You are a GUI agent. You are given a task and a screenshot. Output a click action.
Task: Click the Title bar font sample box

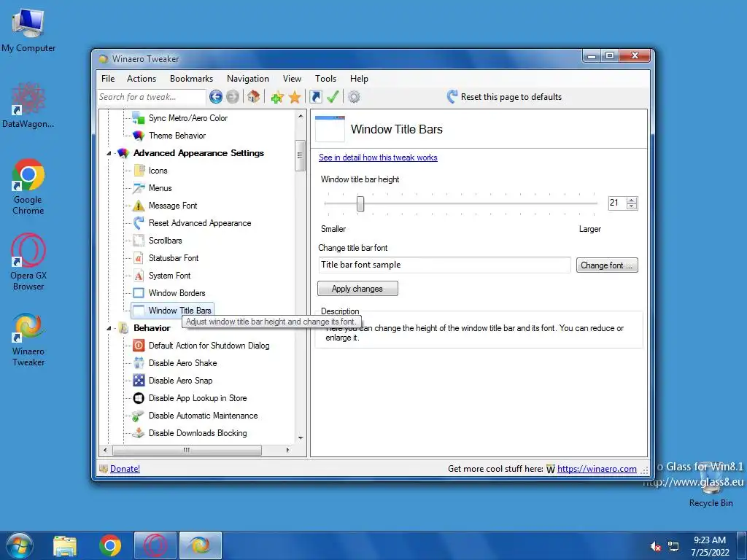click(444, 265)
